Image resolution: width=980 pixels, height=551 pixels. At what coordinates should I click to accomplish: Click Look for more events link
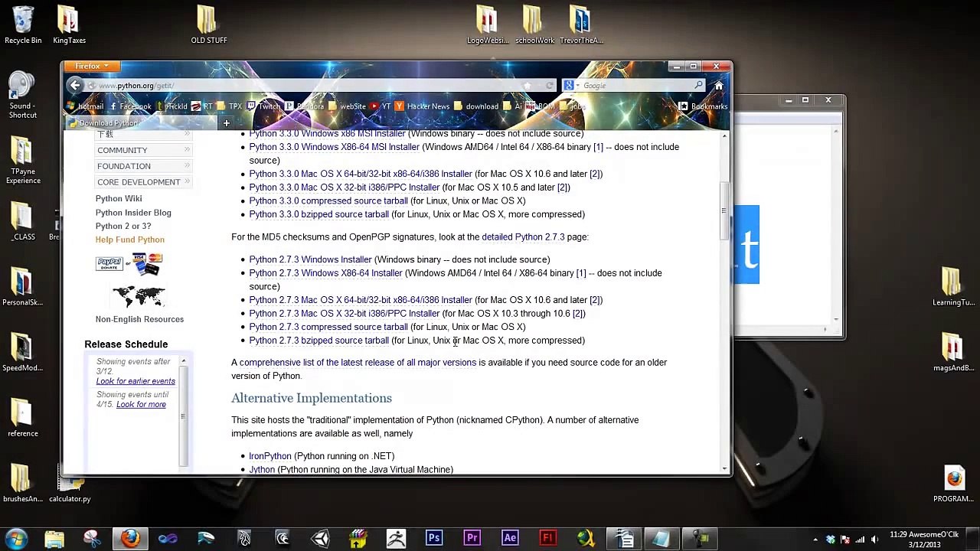click(141, 404)
